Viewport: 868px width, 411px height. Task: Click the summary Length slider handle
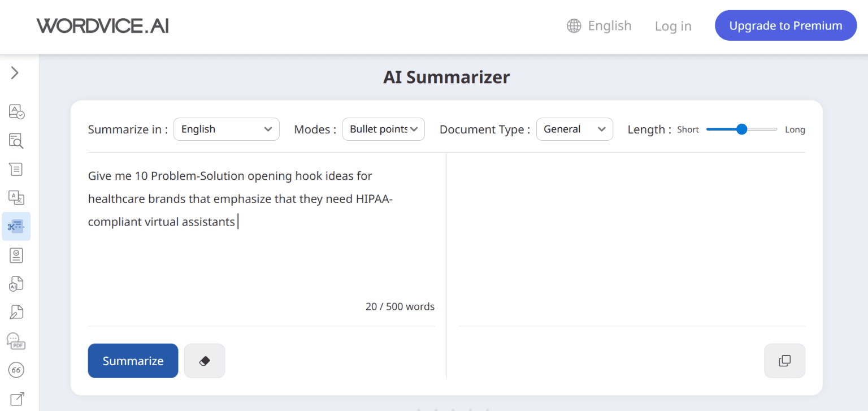point(742,129)
